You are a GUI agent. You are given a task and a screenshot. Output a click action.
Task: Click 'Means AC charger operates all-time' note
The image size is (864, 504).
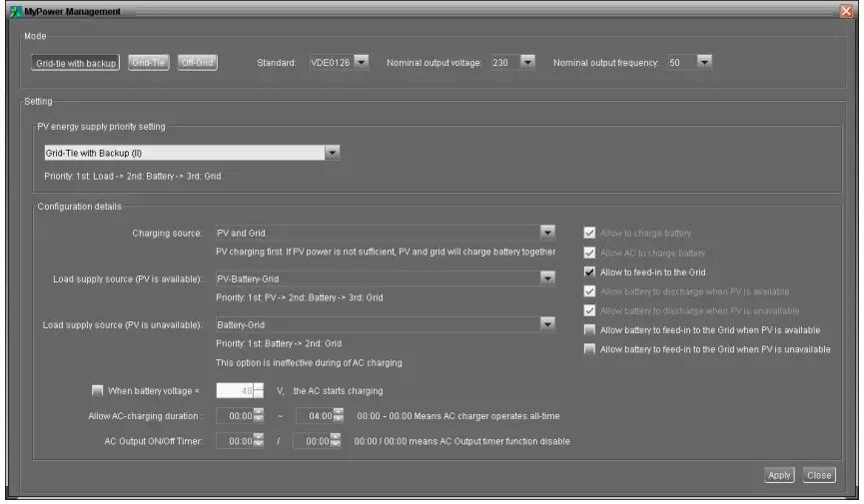pos(458,416)
